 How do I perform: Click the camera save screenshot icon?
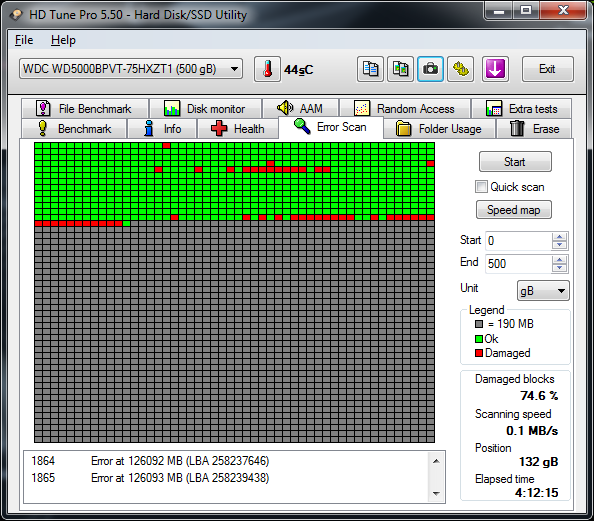click(430, 69)
